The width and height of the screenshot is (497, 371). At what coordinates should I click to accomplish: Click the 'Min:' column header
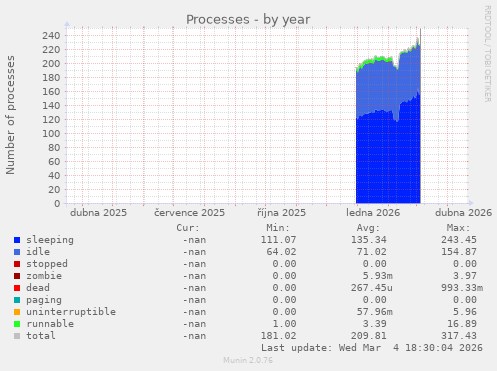point(278,228)
